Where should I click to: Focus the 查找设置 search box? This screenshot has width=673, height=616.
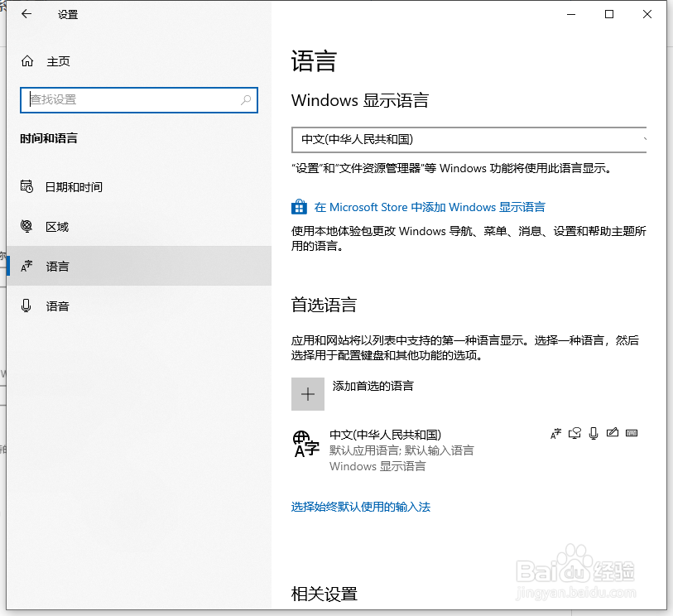coord(139,100)
